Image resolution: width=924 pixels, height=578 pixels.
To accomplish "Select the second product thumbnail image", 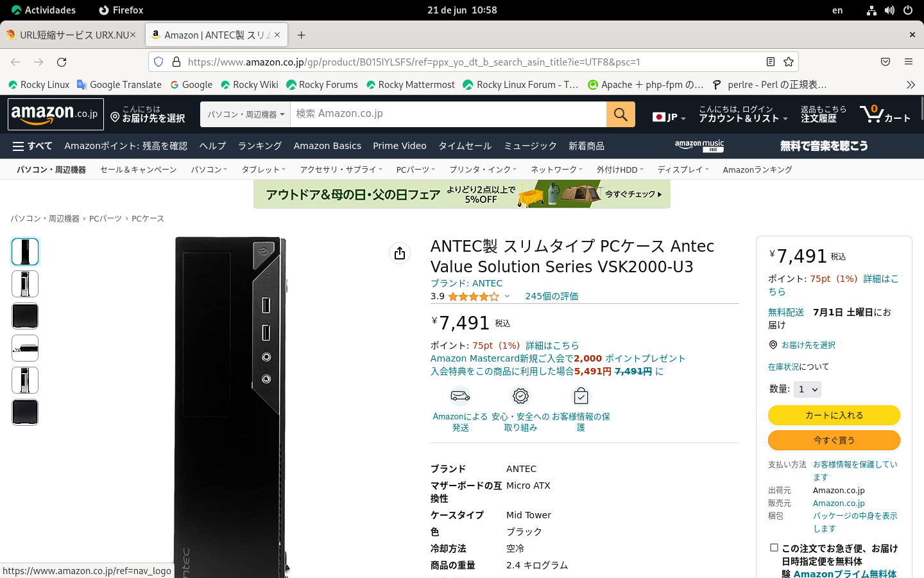I will pos(25,284).
